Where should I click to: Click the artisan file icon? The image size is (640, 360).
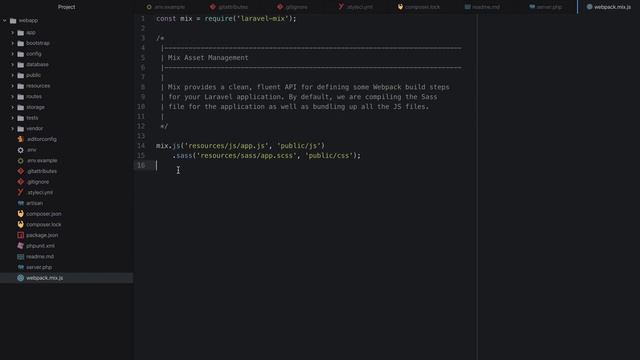point(21,203)
